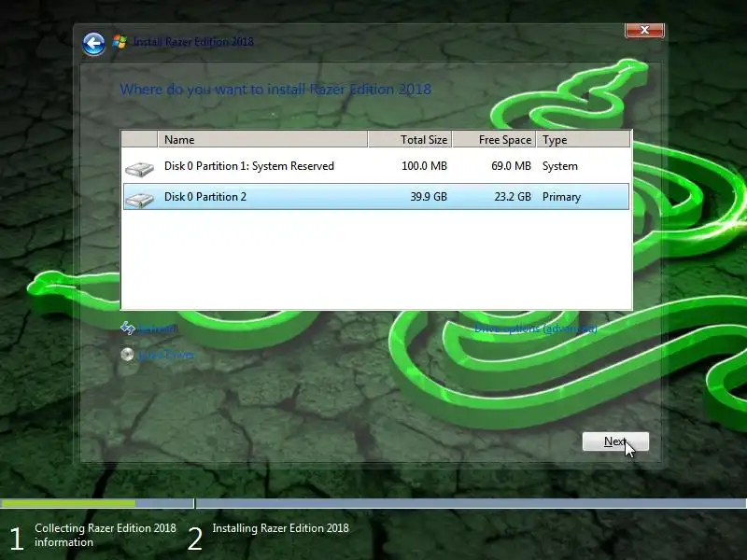This screenshot has height=560, width=747.
Task: Select Disk 0 Partition 1: System Reserved
Action: point(376,166)
